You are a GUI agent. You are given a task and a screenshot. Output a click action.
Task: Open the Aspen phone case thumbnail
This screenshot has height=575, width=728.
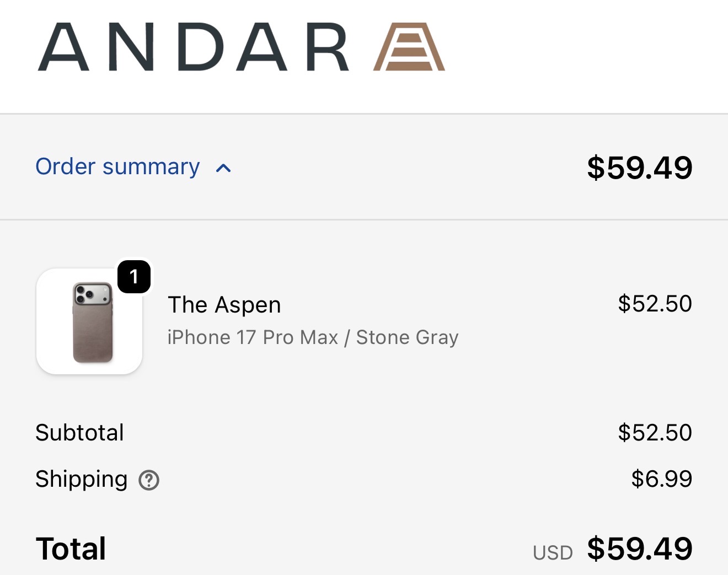pyautogui.click(x=90, y=336)
